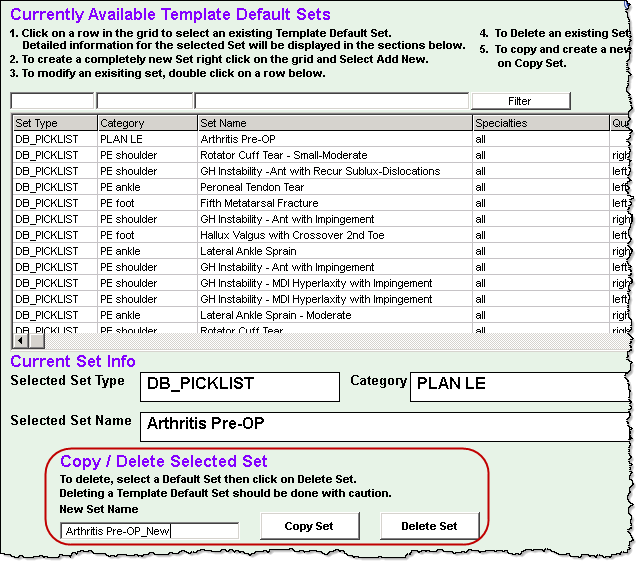Image resolution: width=640 pixels, height=564 pixels.
Task: Click the Set Name filter input field
Action: [332, 101]
